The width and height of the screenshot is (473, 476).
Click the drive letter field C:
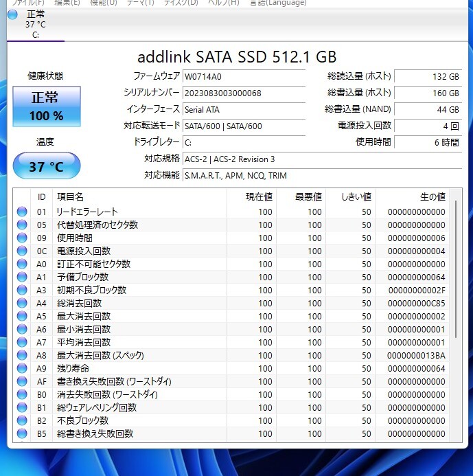(244, 142)
